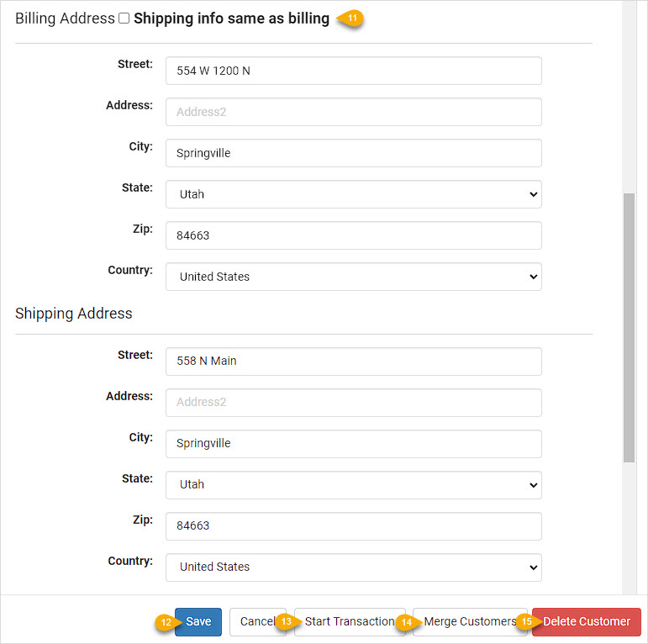
Task: Click the orange callout marker 14
Action: pos(408,621)
